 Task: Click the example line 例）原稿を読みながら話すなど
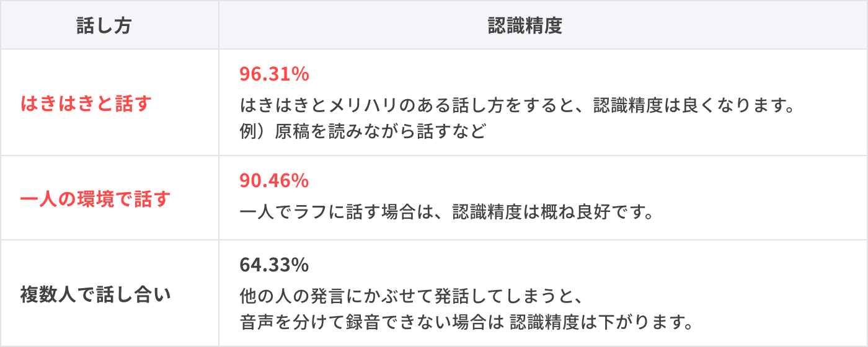tap(363, 132)
